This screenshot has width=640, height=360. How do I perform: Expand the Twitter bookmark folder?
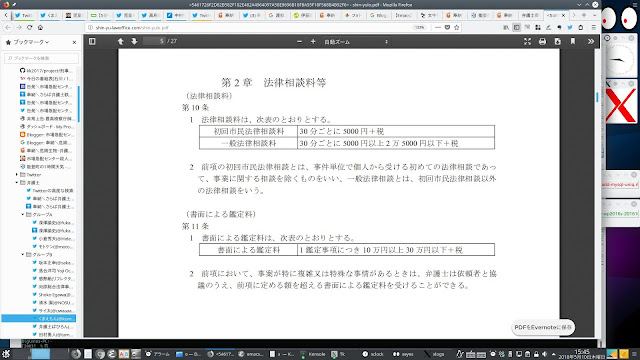click(x=17, y=175)
